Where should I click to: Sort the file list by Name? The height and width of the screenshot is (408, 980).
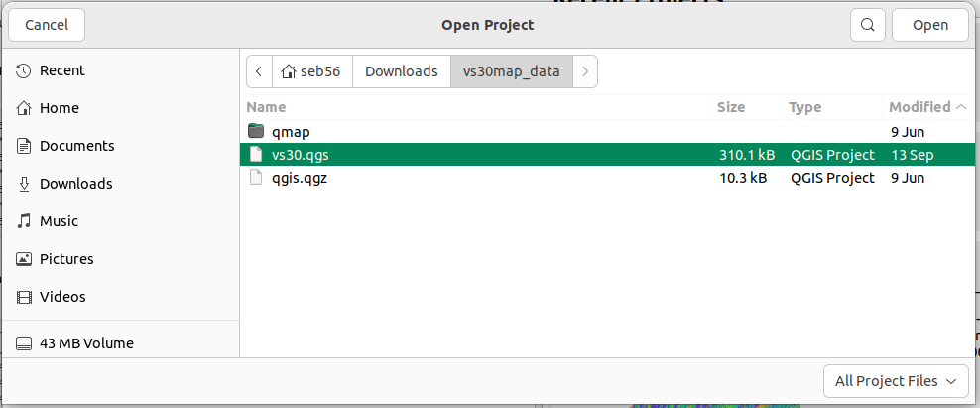(x=267, y=107)
